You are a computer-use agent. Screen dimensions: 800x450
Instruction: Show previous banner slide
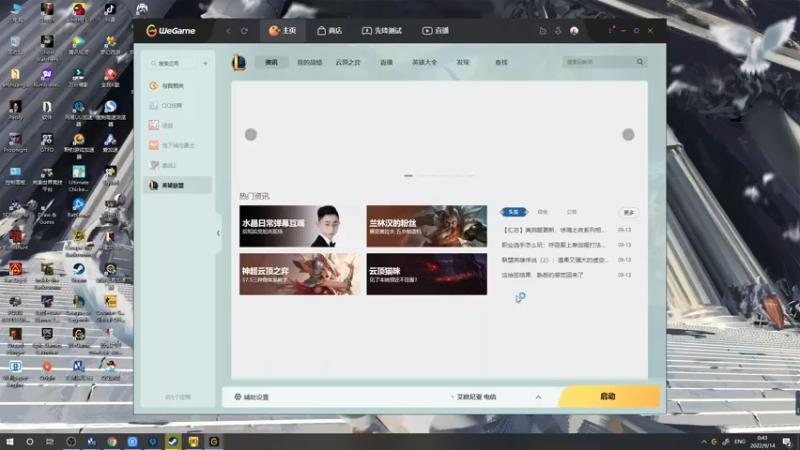(251, 135)
